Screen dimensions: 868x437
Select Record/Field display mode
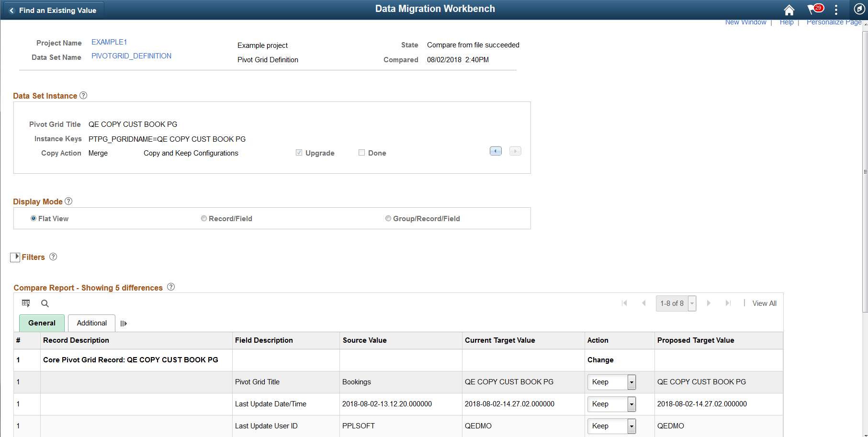click(x=204, y=218)
